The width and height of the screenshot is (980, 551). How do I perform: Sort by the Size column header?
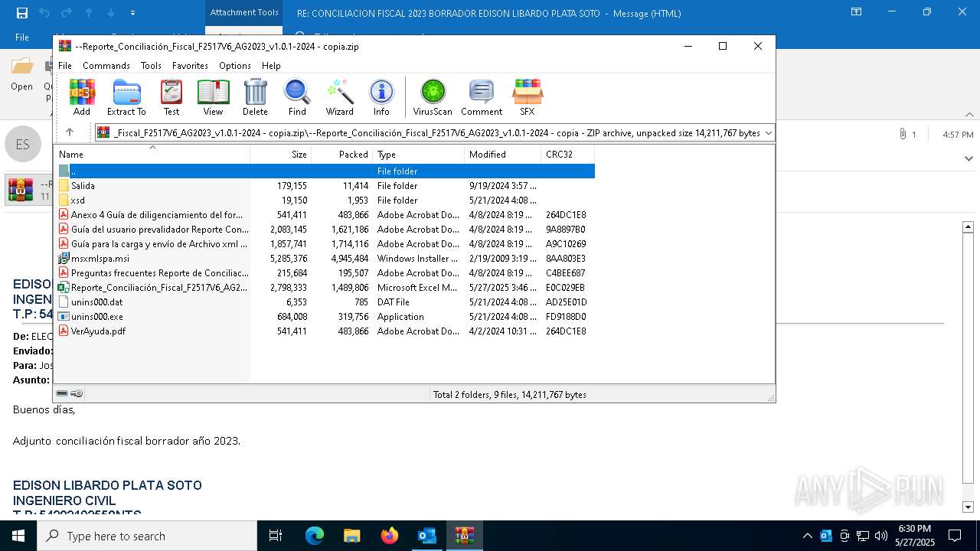coord(280,155)
